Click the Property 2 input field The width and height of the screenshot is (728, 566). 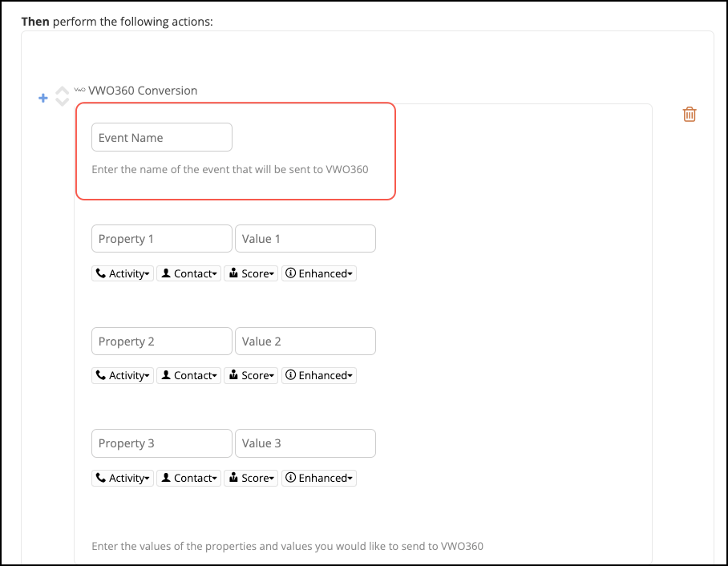[x=162, y=342]
